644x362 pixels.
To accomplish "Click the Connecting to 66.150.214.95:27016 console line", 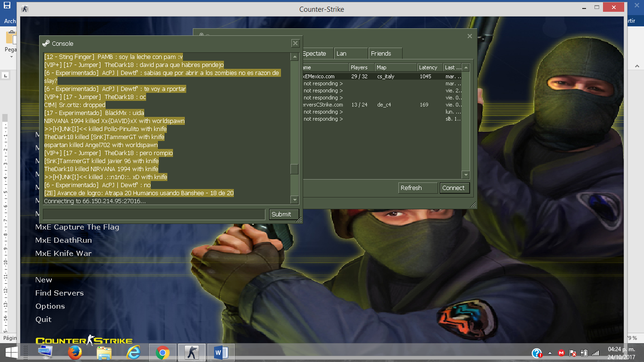I will [x=95, y=201].
